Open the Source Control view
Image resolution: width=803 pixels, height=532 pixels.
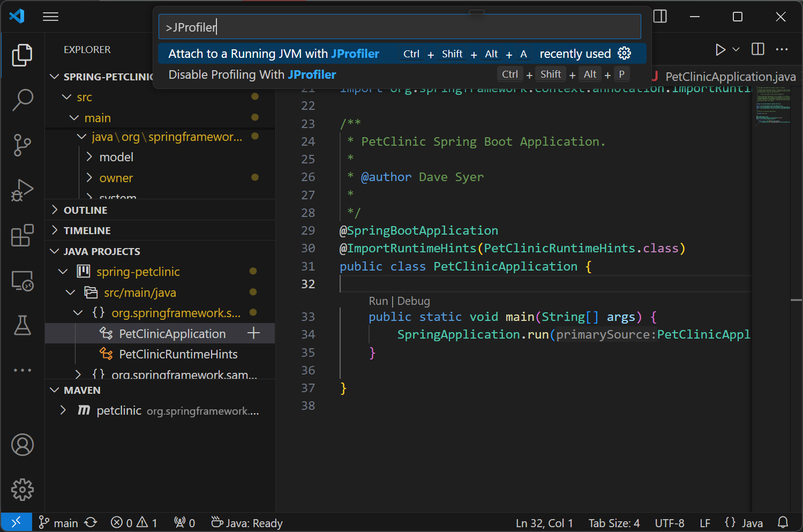22,145
